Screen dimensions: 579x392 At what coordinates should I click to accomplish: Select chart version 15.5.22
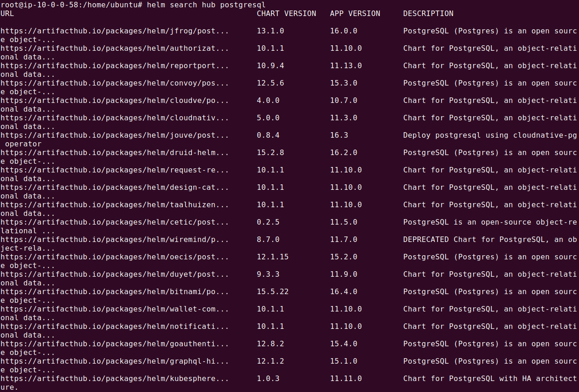(x=273, y=292)
